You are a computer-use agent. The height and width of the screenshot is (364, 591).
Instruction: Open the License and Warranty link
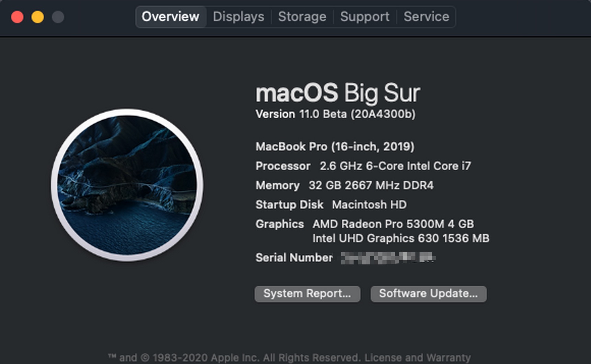pos(417,357)
